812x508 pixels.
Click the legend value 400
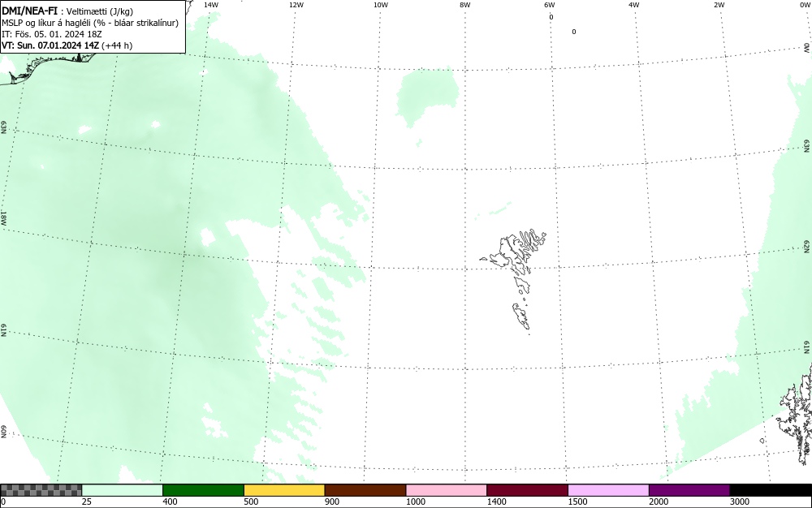[x=170, y=502]
